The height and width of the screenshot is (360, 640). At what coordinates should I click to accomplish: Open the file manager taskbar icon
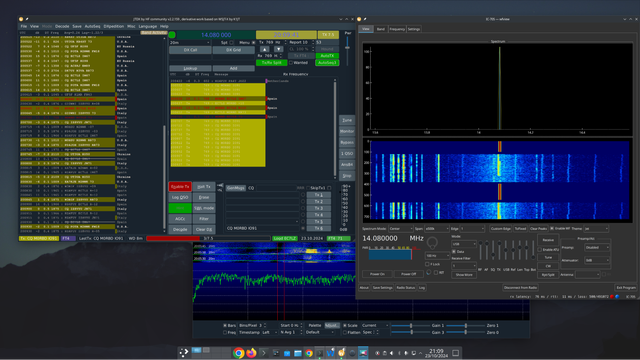pyautogui.click(x=298, y=353)
